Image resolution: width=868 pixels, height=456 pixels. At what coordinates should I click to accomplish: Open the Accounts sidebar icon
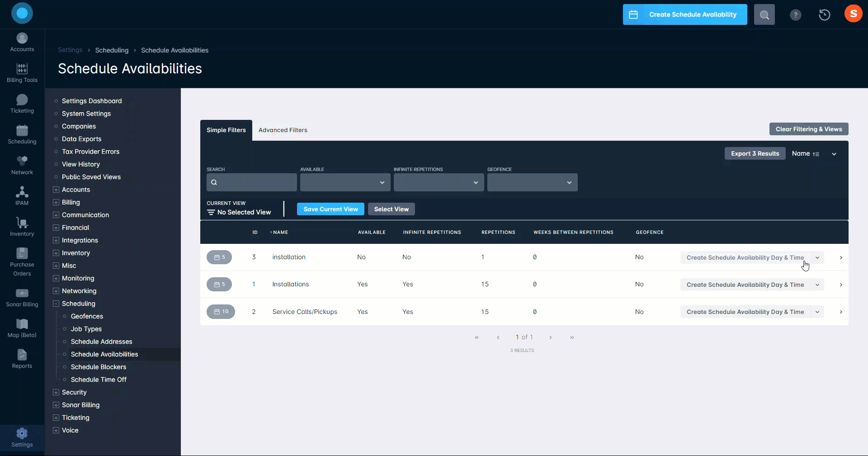tap(22, 43)
